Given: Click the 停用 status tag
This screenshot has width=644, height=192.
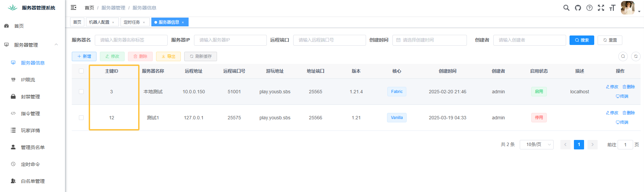Looking at the screenshot, I should click(x=539, y=118).
